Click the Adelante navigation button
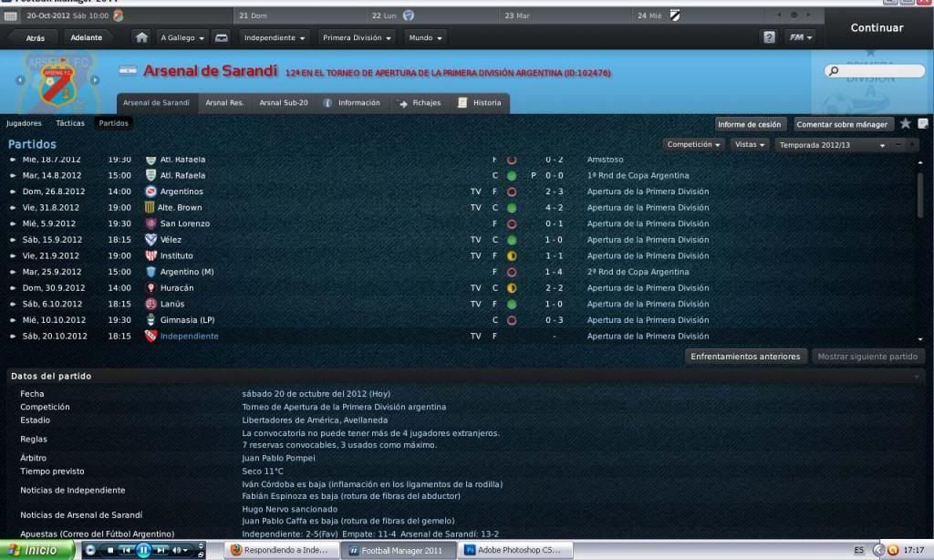The width and height of the screenshot is (934, 560). click(x=87, y=38)
